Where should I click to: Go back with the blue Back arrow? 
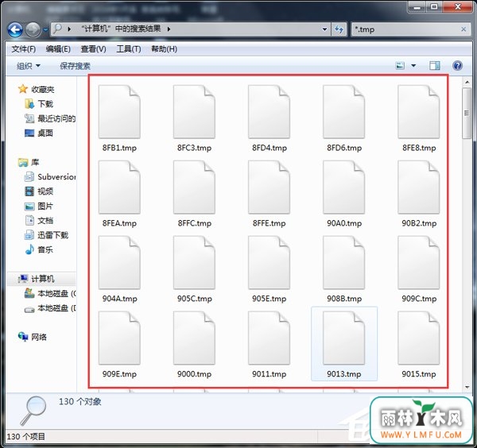coord(15,29)
